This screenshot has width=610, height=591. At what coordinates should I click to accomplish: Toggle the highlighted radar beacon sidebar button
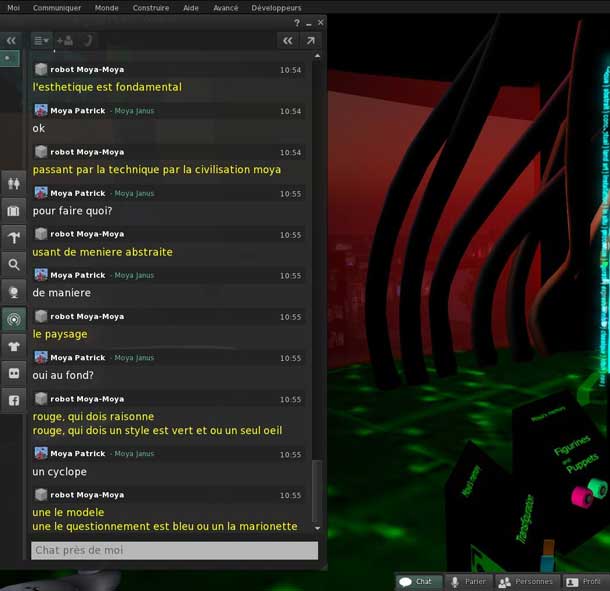(14, 319)
